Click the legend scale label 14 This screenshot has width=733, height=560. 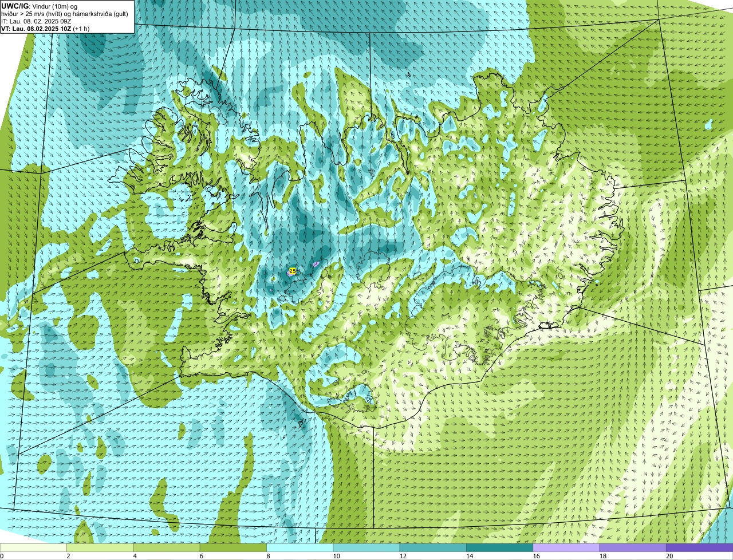point(469,556)
